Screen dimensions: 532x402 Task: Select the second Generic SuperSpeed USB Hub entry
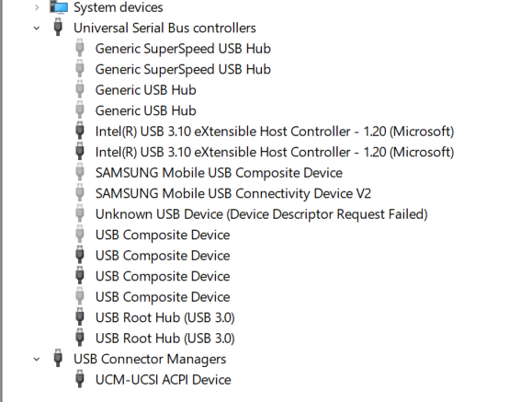183,70
